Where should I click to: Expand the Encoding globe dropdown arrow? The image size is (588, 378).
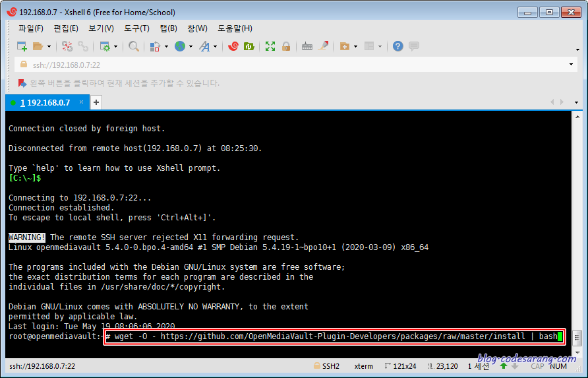(191, 47)
